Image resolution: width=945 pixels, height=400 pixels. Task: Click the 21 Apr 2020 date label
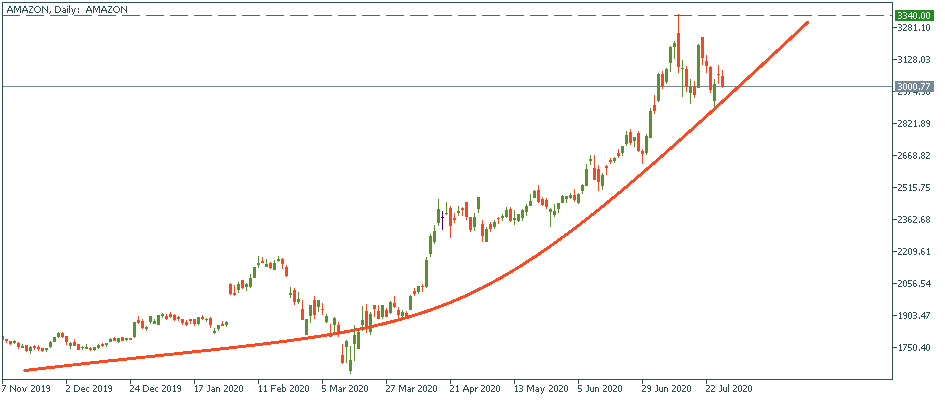[474, 388]
